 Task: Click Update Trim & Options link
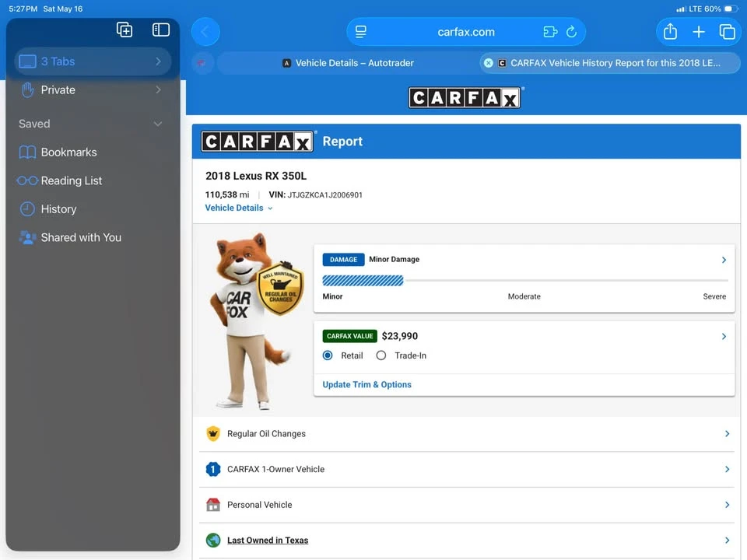366,385
